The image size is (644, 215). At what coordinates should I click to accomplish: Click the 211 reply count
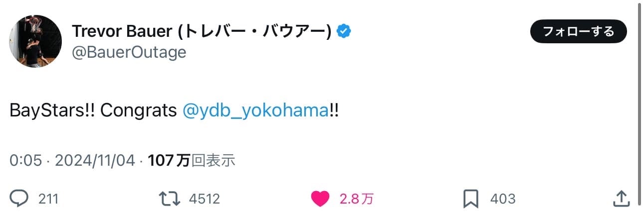[x=48, y=199]
